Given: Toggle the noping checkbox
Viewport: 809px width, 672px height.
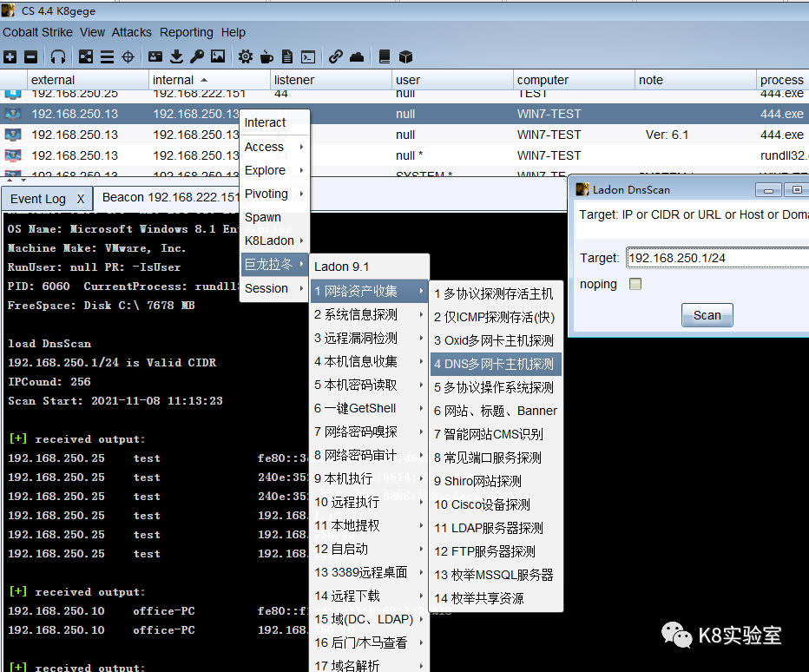Looking at the screenshot, I should click(635, 284).
